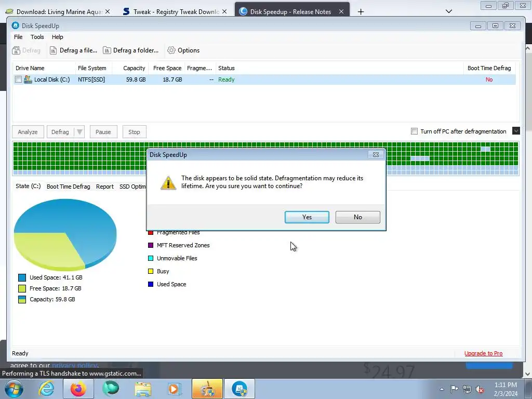Click the muted volume tray icon
532x399 pixels.
[x=480, y=389]
